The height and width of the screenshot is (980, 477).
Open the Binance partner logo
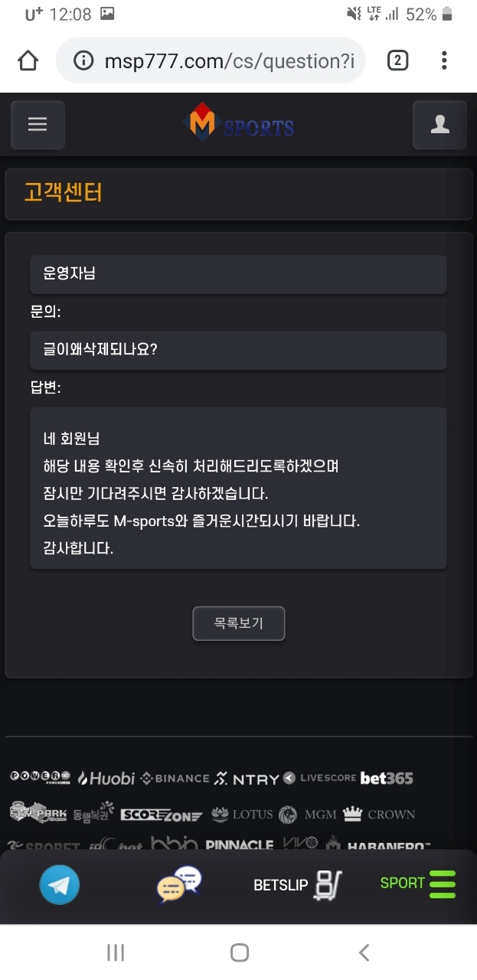click(x=175, y=778)
